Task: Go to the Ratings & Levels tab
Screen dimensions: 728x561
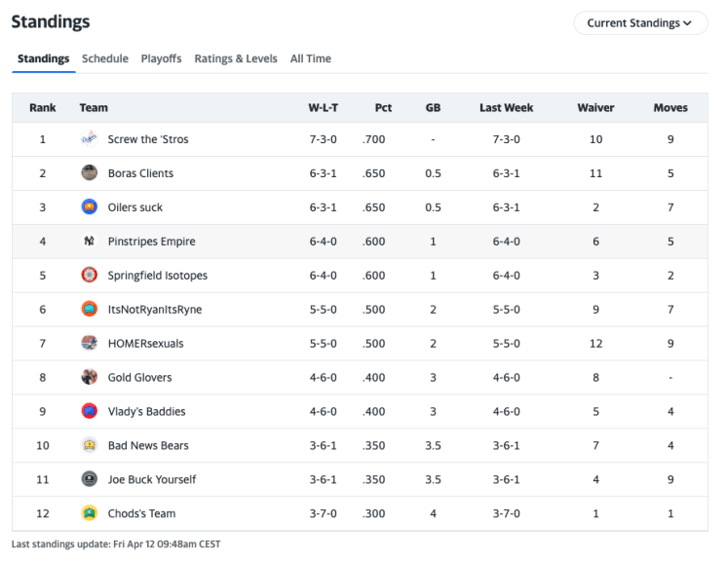Action: (x=236, y=58)
